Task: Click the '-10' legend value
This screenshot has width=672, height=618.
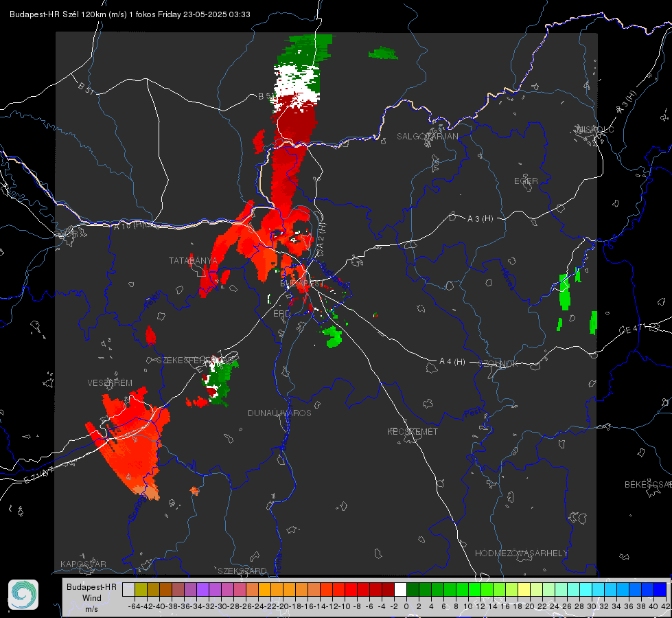Action: pyautogui.click(x=344, y=606)
